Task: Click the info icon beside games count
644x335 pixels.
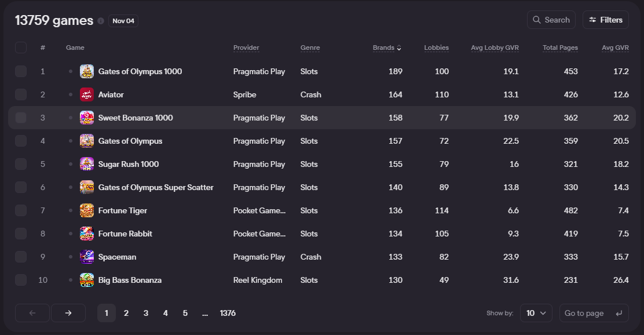Action: (x=101, y=21)
